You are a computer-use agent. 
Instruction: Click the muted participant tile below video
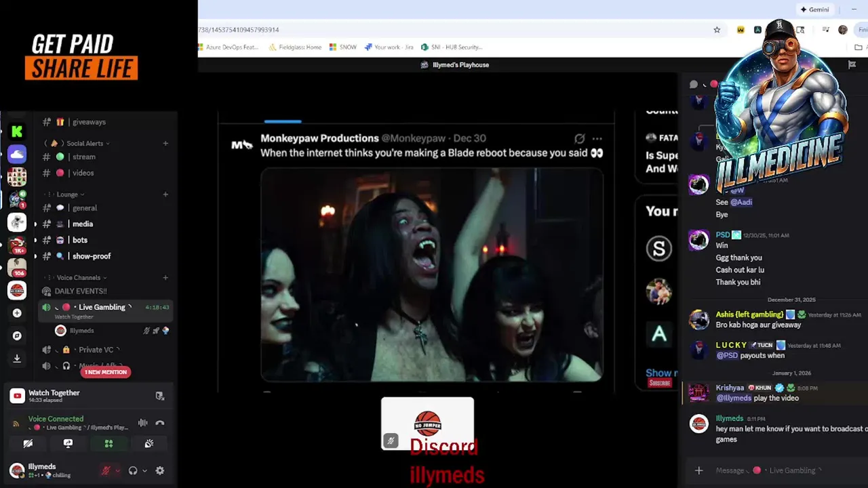[x=427, y=424]
